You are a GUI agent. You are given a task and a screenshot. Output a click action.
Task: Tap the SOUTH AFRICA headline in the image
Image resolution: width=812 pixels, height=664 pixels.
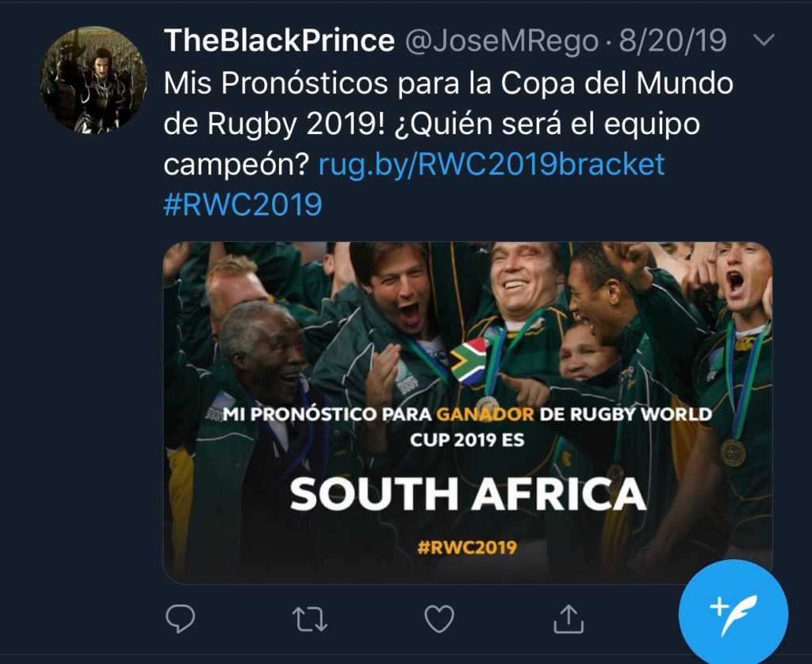coord(468,494)
